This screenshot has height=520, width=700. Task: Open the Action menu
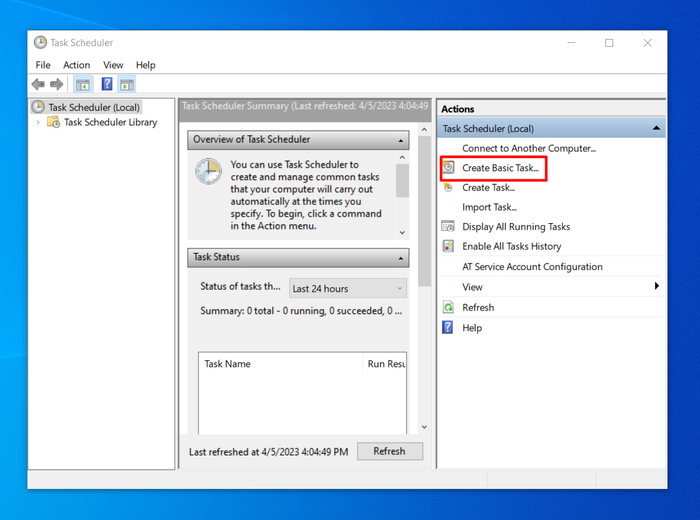point(76,65)
